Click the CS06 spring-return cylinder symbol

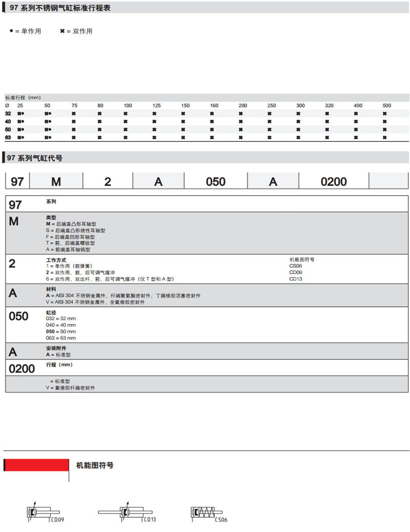point(205,512)
